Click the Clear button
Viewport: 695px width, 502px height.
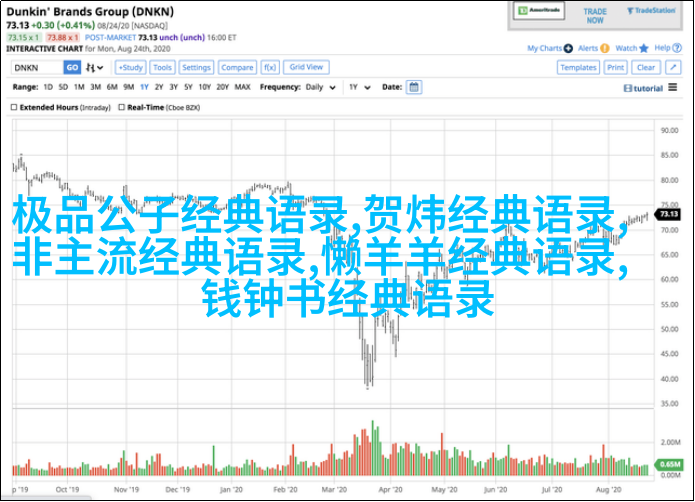646,67
